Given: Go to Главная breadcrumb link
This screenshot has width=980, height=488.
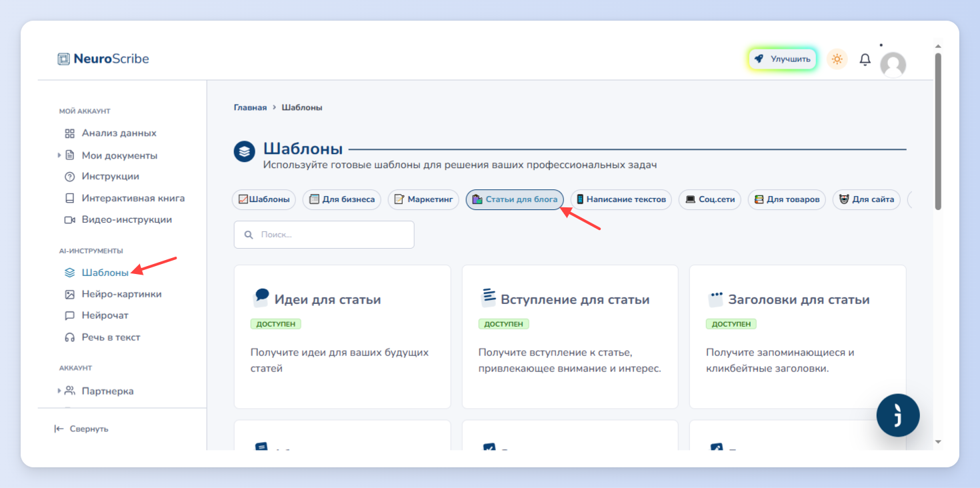Looking at the screenshot, I should click(250, 107).
